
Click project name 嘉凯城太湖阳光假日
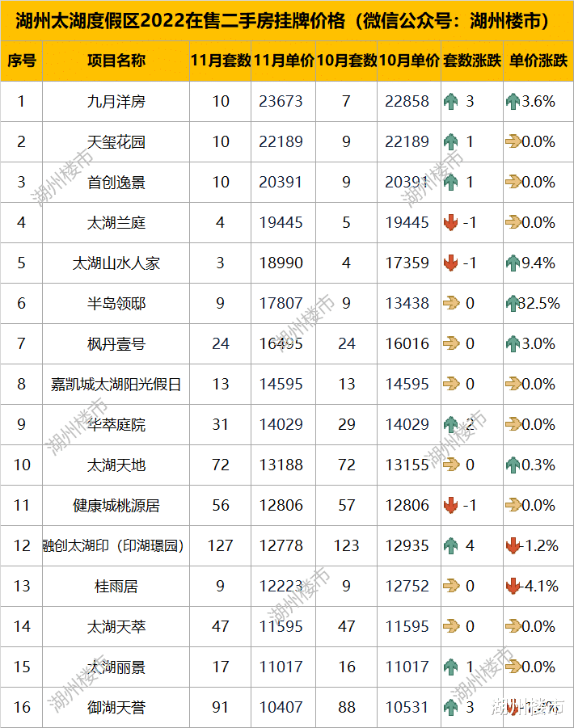coord(116,384)
